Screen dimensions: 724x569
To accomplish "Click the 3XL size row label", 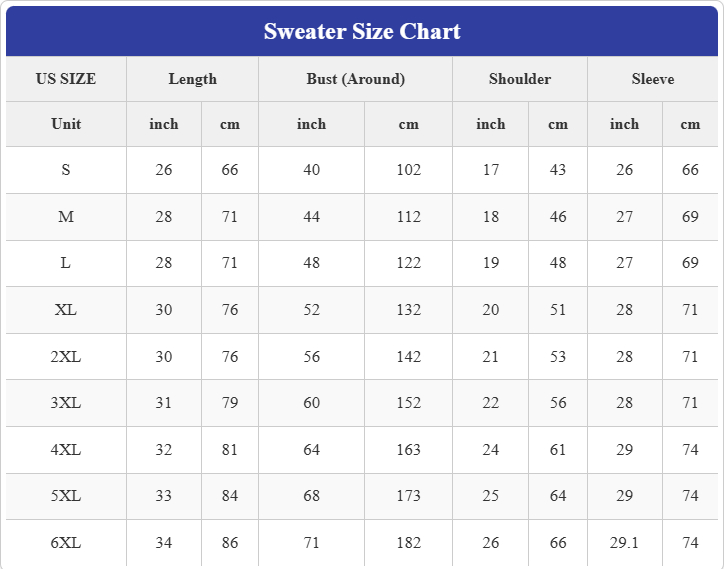I will coord(66,403).
